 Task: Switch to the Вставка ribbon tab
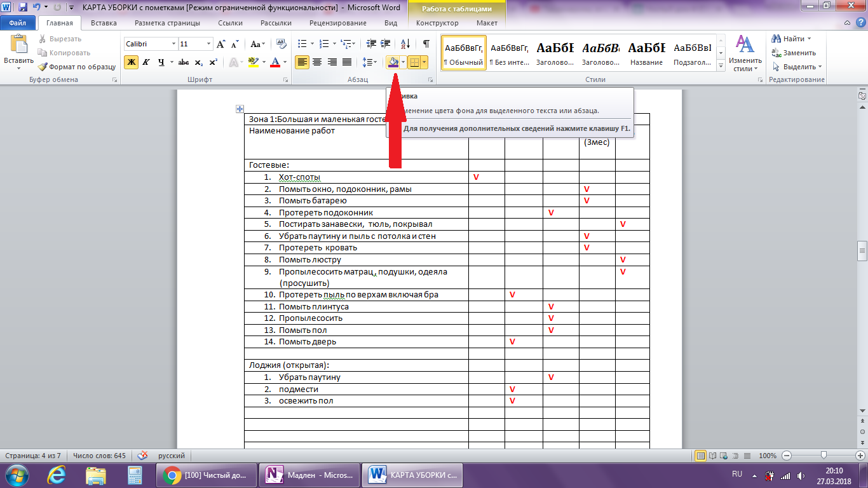pos(104,24)
